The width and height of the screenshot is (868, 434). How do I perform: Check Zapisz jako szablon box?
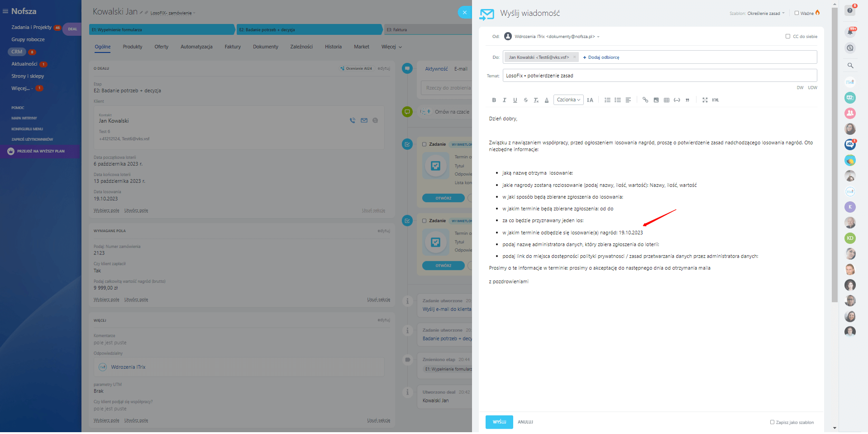coord(773,422)
